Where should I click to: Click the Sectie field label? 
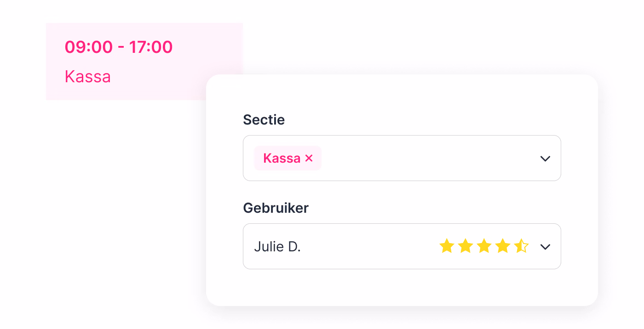264,120
